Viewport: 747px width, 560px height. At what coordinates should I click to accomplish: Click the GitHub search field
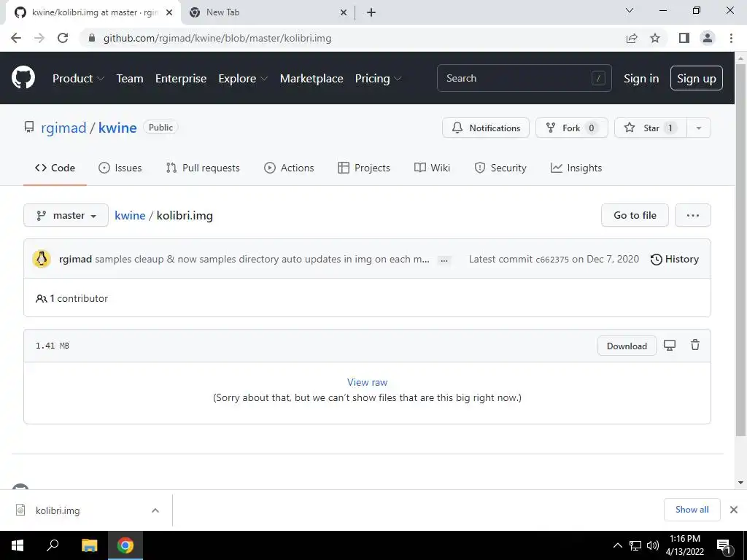pyautogui.click(x=524, y=78)
